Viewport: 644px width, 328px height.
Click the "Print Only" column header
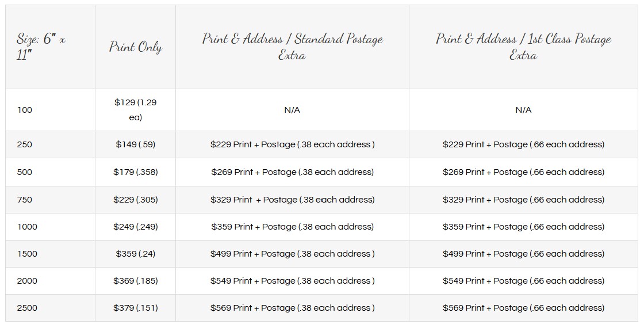point(135,47)
